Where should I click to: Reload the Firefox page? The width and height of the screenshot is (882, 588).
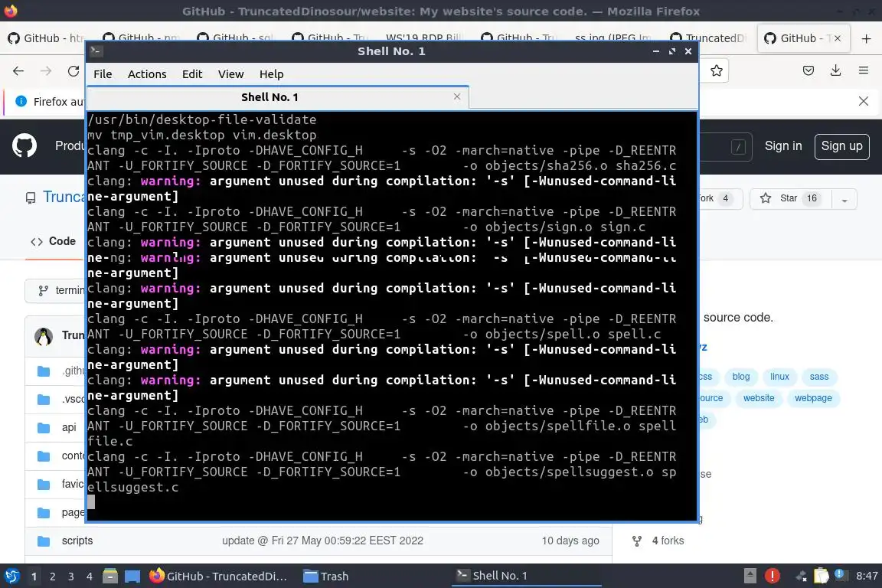[x=73, y=71]
